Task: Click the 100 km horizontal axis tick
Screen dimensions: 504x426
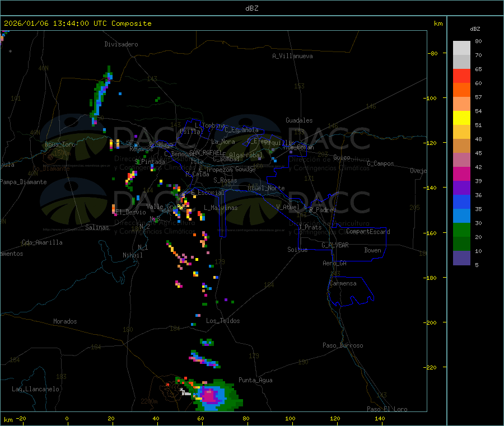Action: click(x=290, y=419)
